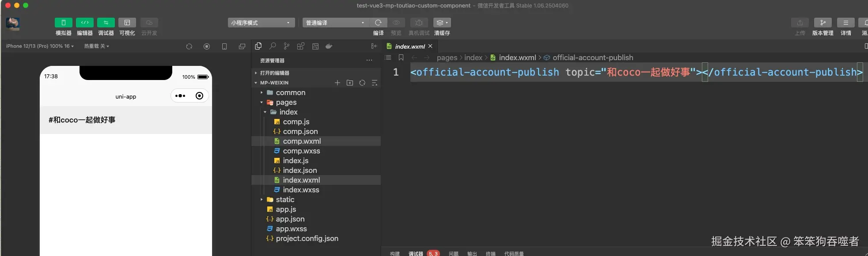This screenshot has height=256, width=868.
Task: Open the source control icon in activity bar
Action: click(x=287, y=46)
